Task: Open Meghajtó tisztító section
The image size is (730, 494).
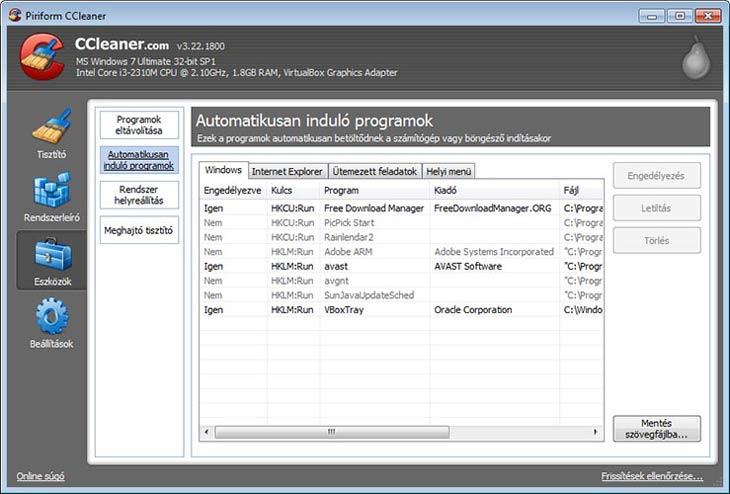Action: (x=138, y=231)
